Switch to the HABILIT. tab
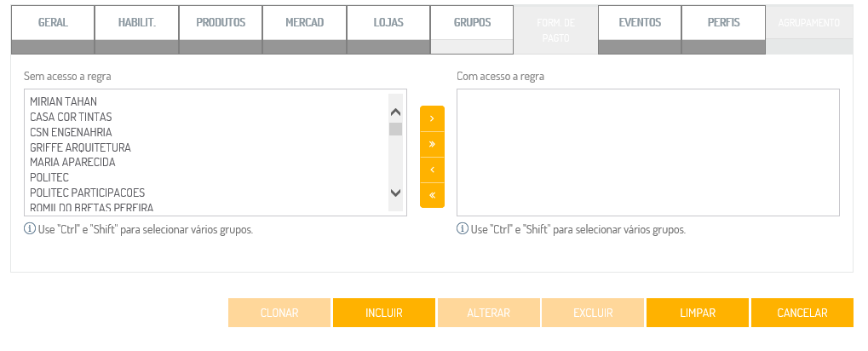 pos(136,23)
